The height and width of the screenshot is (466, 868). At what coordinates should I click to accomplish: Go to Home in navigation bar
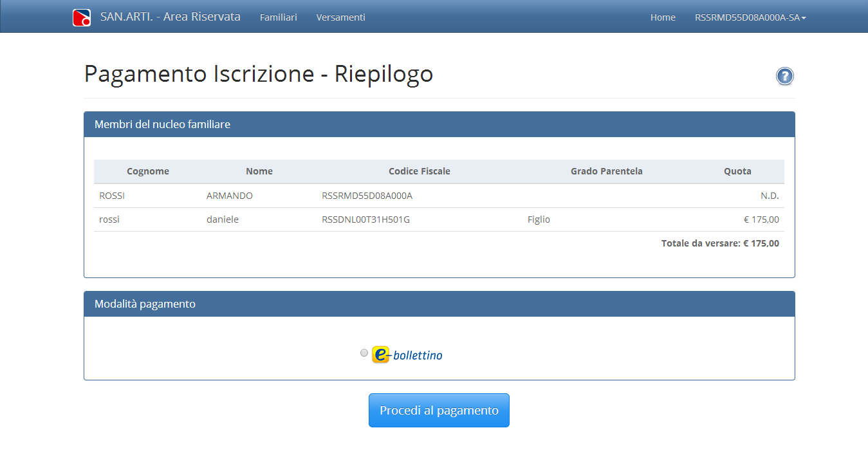pyautogui.click(x=663, y=17)
